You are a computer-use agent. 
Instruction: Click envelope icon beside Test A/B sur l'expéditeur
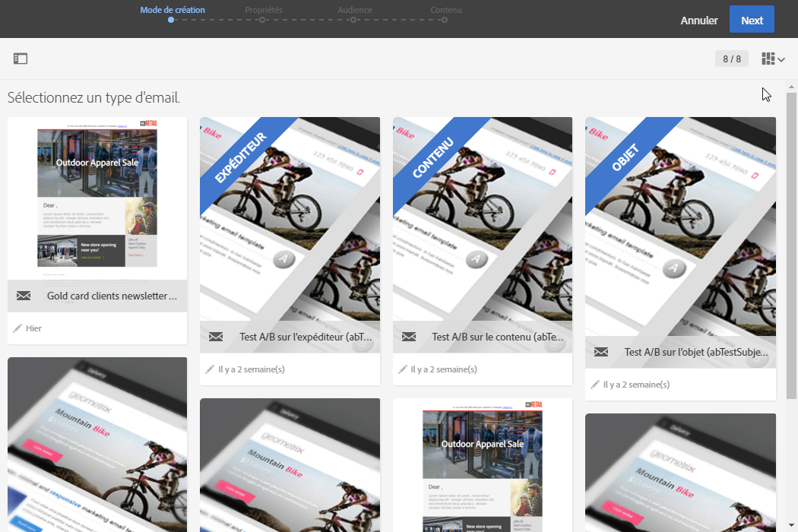tap(216, 337)
